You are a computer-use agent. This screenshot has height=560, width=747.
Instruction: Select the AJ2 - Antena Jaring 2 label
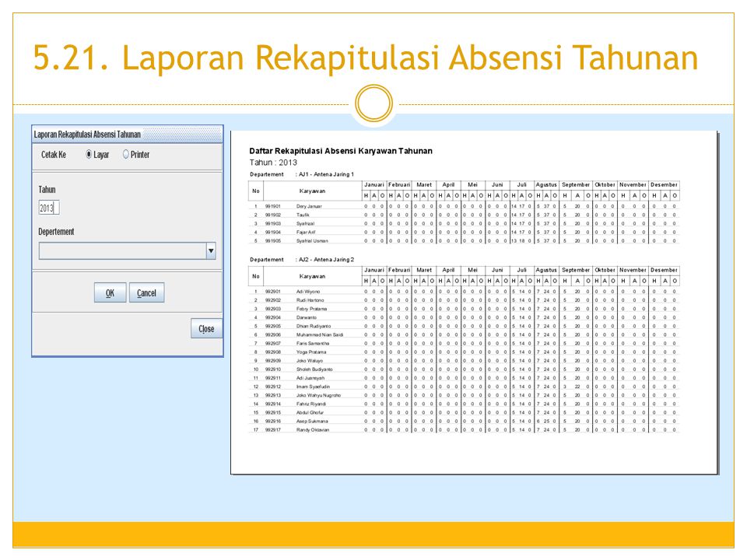click(325, 259)
